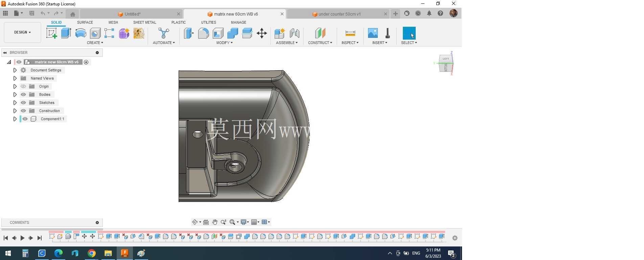Select the Measure tool
This screenshot has width=644, height=260.
click(x=350, y=33)
